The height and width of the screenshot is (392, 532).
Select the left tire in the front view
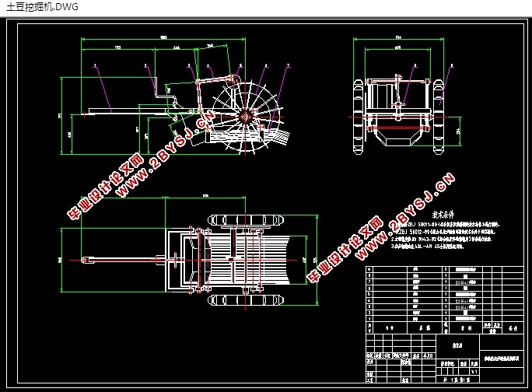click(359, 117)
